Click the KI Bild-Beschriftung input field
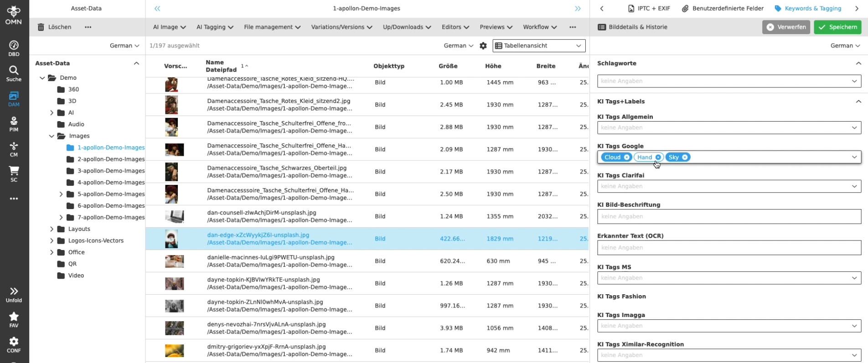 click(728, 217)
